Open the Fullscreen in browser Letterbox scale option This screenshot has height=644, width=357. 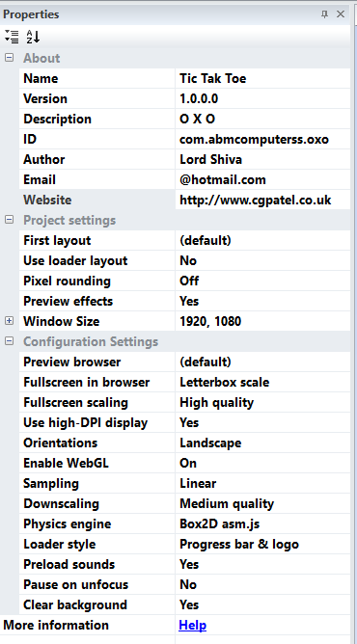[x=262, y=382]
